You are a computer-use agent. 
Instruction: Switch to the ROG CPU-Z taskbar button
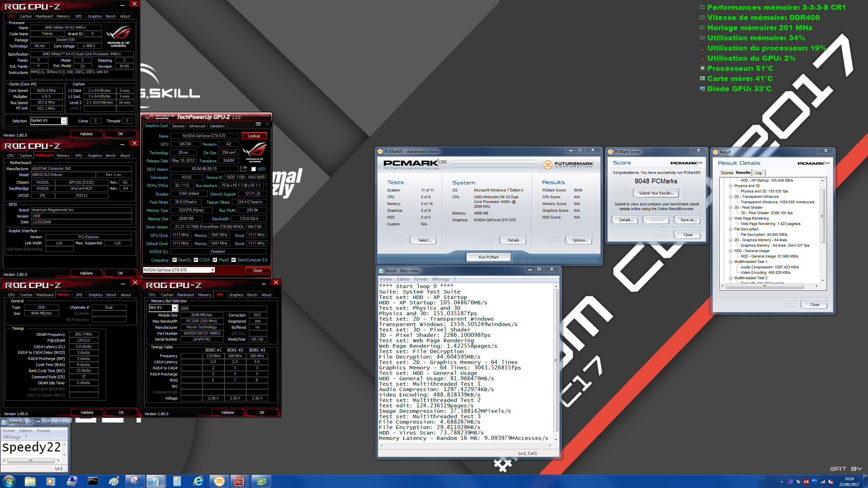[x=239, y=481]
